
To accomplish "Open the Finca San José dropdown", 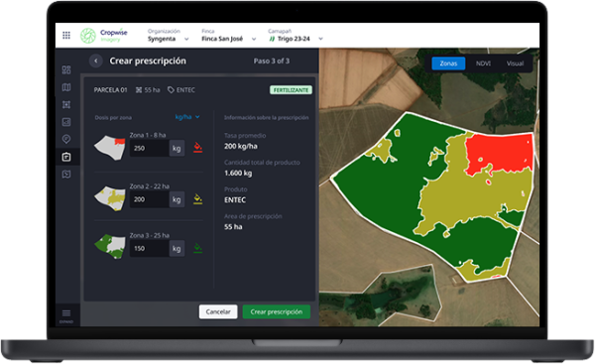I will (x=228, y=36).
